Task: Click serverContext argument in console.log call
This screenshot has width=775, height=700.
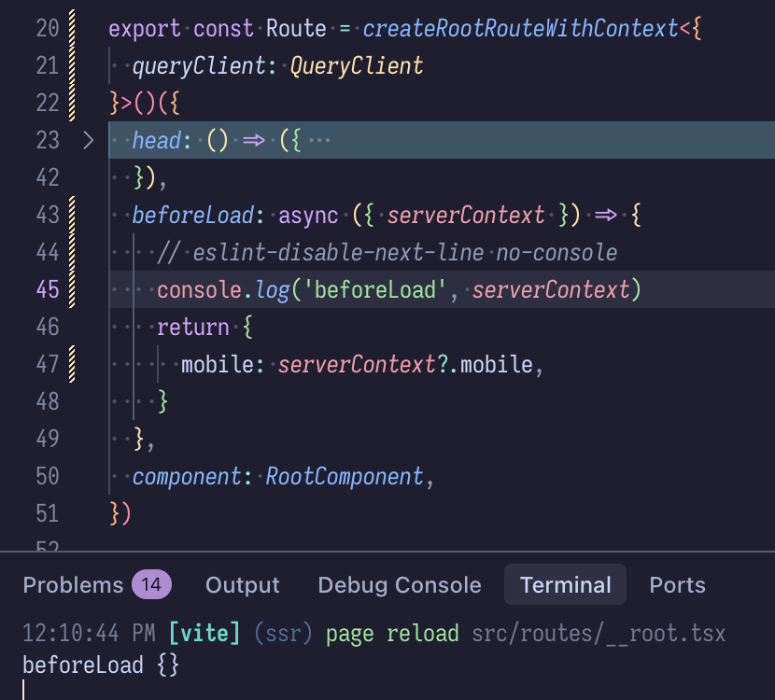Action: tap(550, 289)
